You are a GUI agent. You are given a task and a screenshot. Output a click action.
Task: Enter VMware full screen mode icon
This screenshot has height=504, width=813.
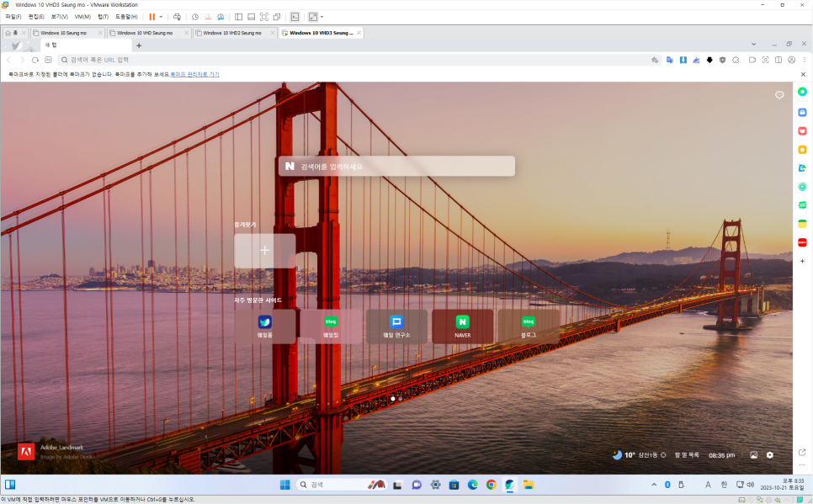tap(264, 17)
